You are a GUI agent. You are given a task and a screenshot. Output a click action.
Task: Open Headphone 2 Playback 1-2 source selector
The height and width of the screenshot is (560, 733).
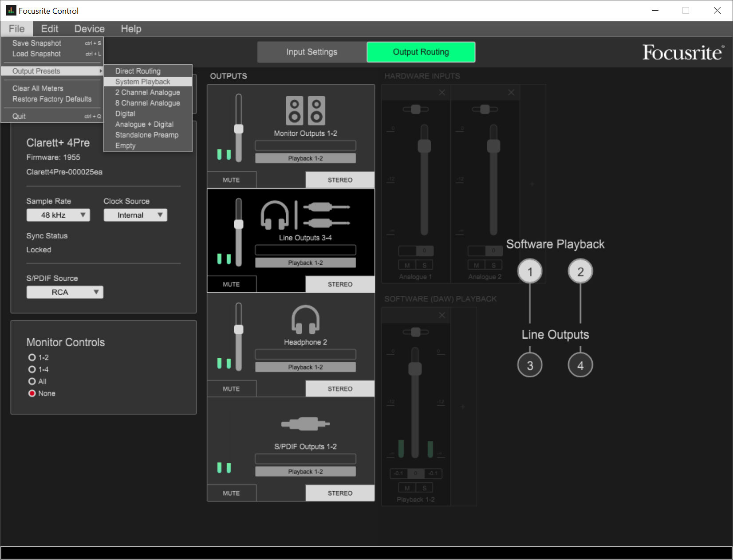(x=305, y=367)
